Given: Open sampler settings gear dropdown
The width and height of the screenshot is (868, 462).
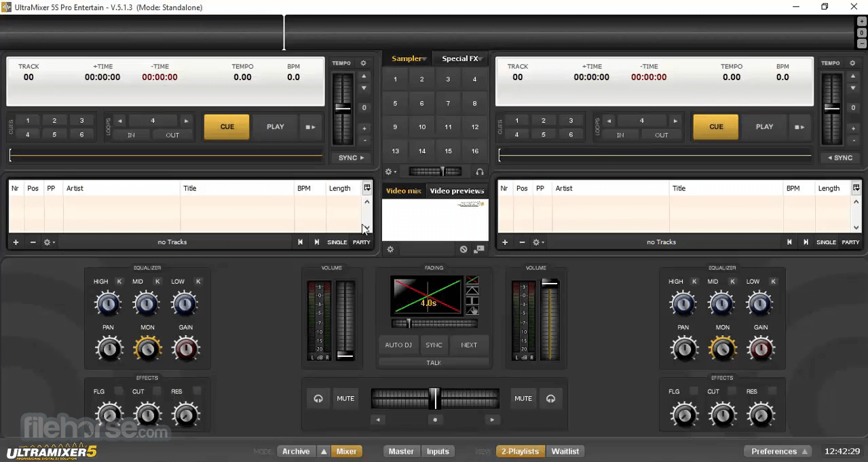Looking at the screenshot, I should (391, 172).
